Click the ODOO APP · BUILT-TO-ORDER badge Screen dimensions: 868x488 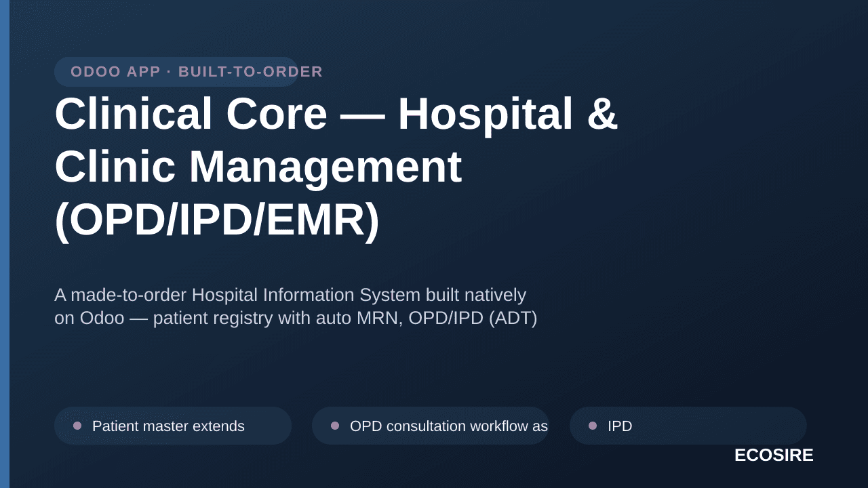coord(176,72)
